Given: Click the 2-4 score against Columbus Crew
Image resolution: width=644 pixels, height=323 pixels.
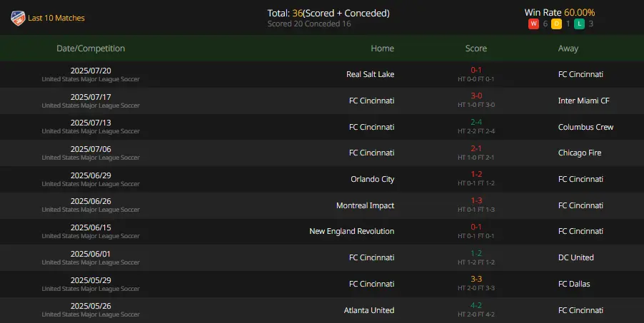Looking at the screenshot, I should tap(476, 122).
